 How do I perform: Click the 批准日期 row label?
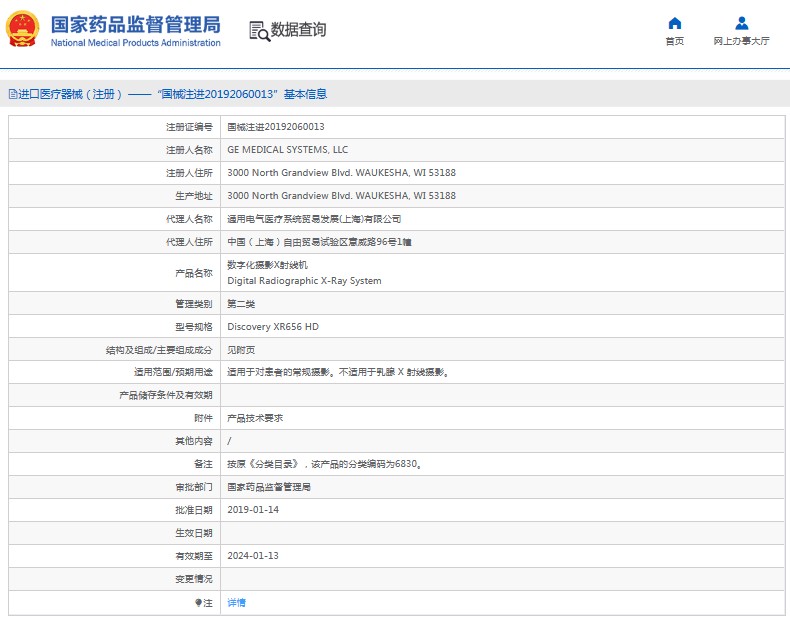click(194, 510)
